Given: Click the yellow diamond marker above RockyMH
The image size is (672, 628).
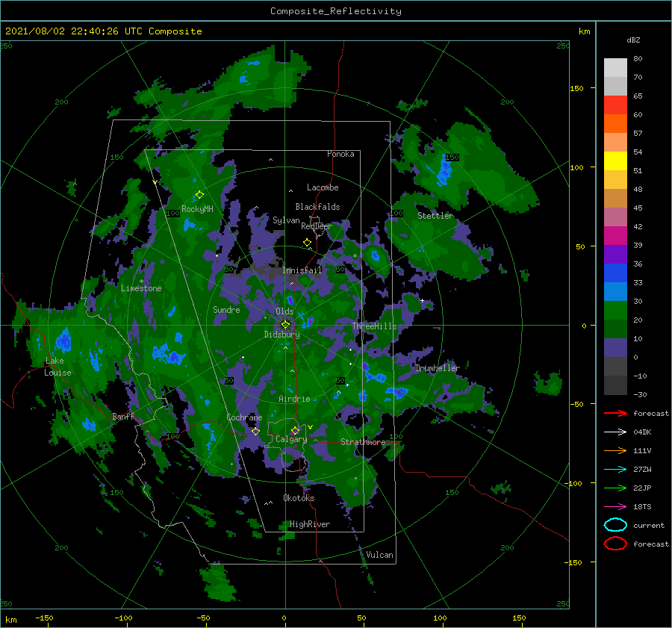Looking at the screenshot, I should coord(199,195).
